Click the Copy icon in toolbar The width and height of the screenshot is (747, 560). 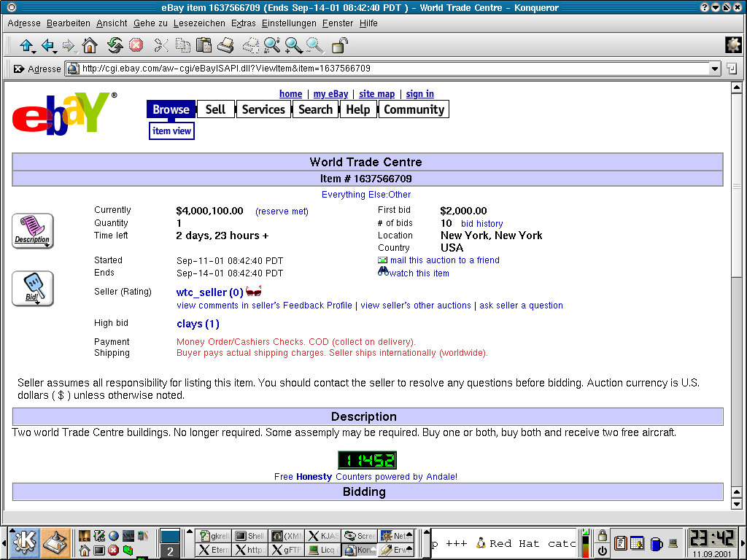(x=183, y=46)
